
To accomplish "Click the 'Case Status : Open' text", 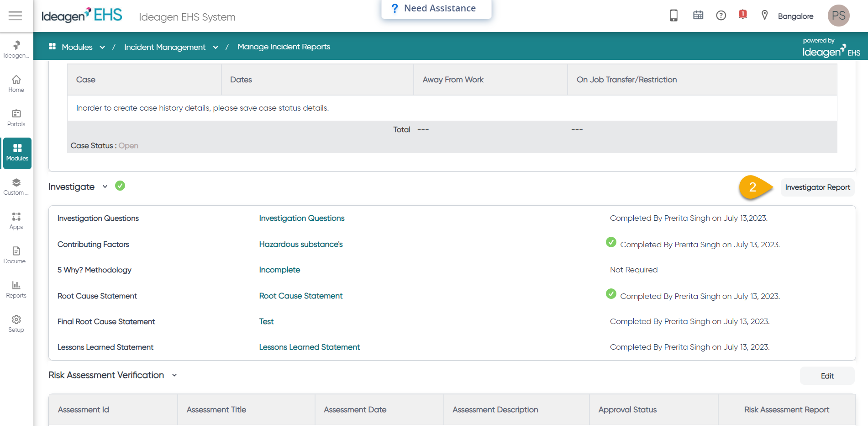I will (x=105, y=146).
